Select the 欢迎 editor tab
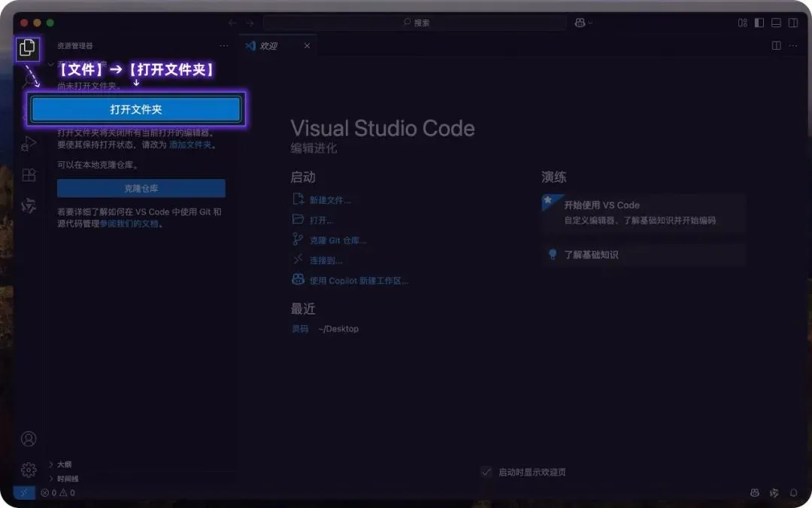 (277, 46)
